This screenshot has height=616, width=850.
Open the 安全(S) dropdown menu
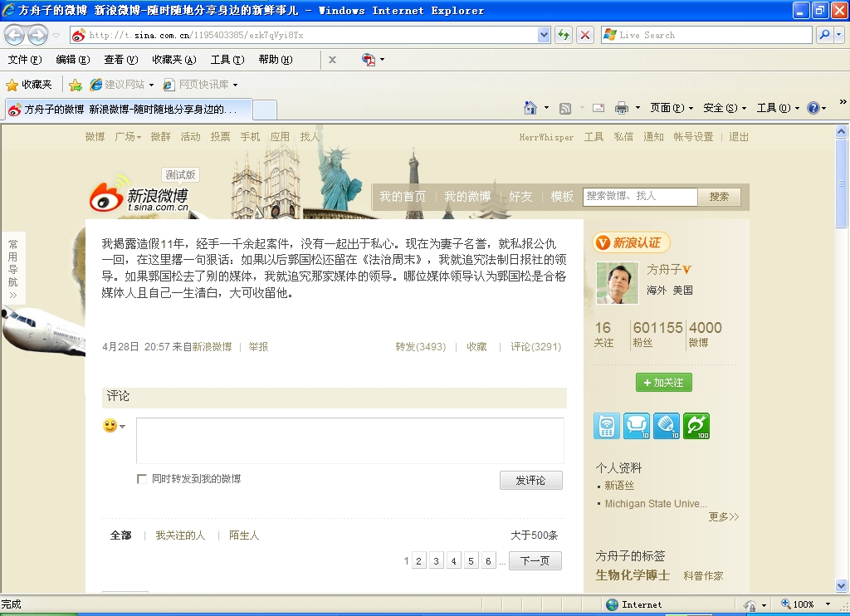725,108
